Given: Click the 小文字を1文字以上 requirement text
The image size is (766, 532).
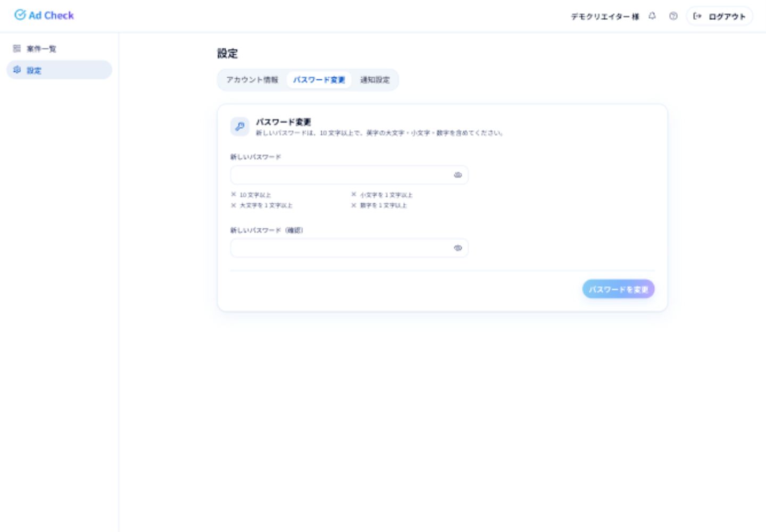Looking at the screenshot, I should pos(386,195).
